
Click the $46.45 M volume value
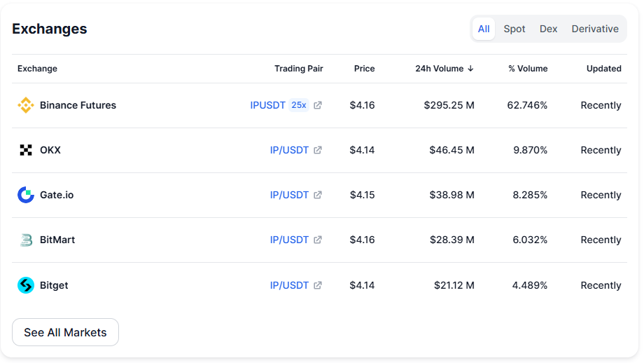[x=451, y=150]
